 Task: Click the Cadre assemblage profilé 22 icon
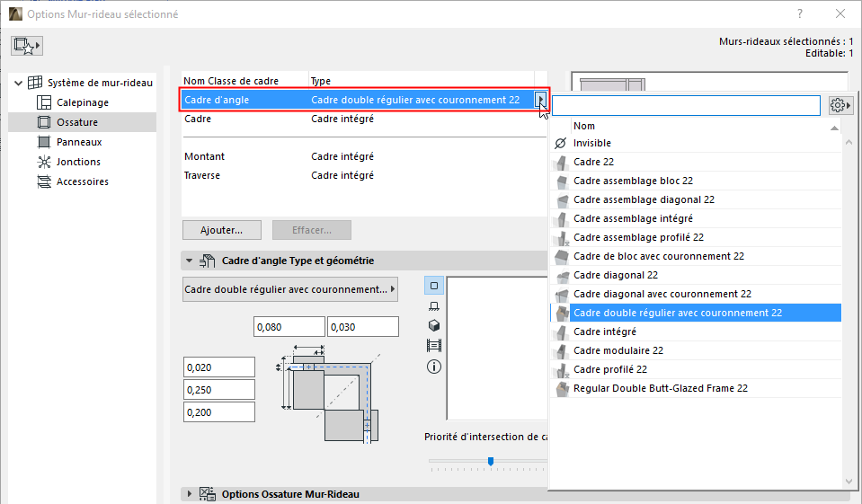point(561,237)
